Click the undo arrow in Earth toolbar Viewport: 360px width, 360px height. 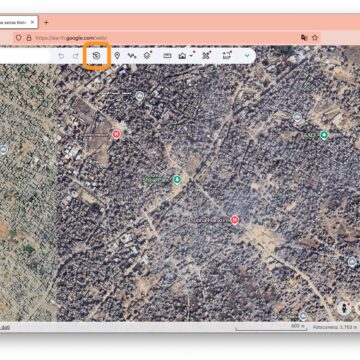pyautogui.click(x=61, y=56)
